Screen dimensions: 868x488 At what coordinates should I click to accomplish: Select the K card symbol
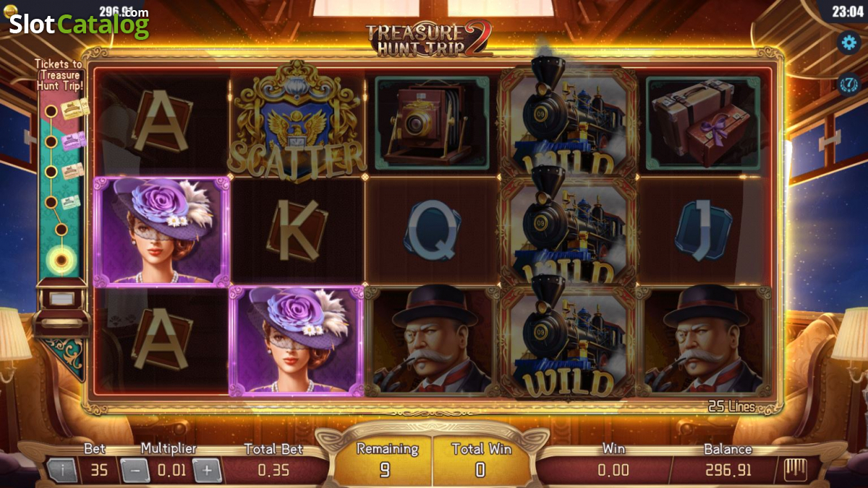(x=297, y=230)
